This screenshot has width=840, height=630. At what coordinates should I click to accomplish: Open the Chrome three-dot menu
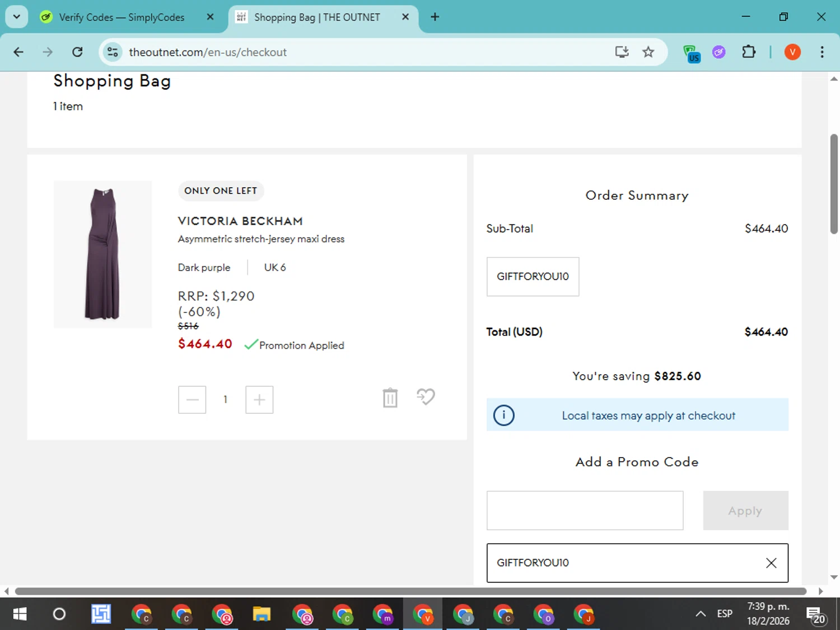(822, 52)
